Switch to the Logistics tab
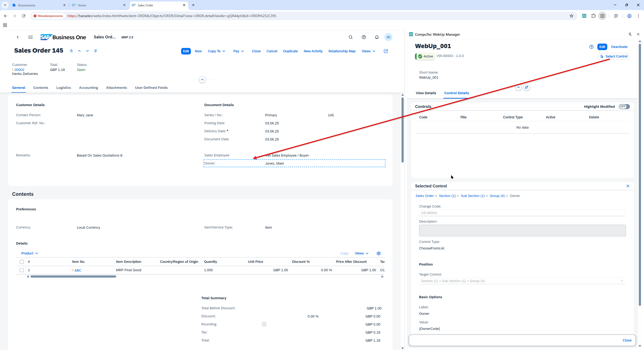Image resolution: width=644 pixels, height=350 pixels. [64, 88]
